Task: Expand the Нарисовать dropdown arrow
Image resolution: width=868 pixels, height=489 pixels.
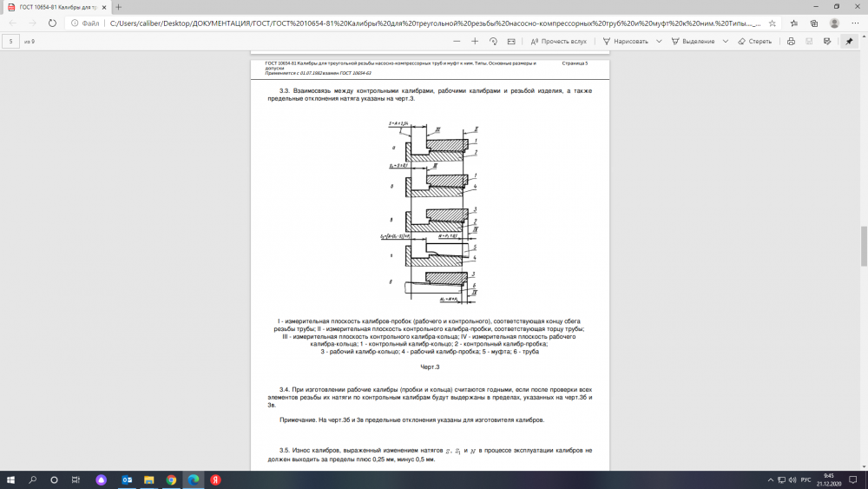Action: [659, 42]
